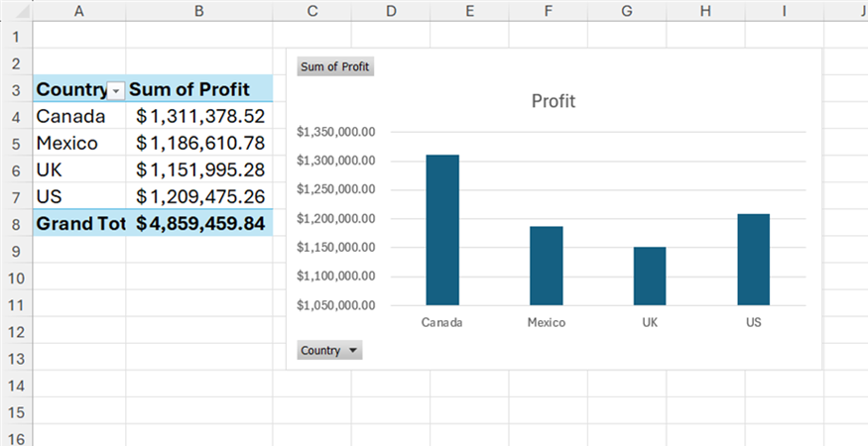
Task: Click the Select All corner triangle
Action: pyautogui.click(x=21, y=12)
